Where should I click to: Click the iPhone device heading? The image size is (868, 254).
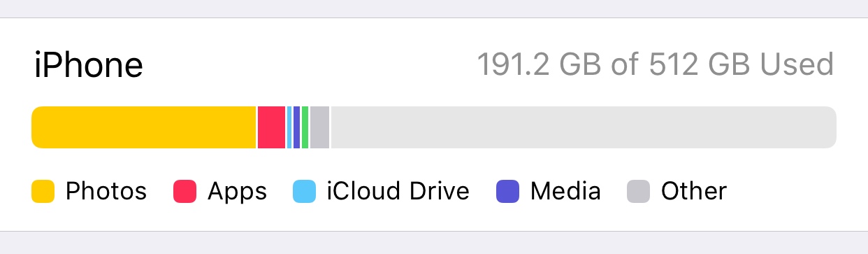(89, 66)
